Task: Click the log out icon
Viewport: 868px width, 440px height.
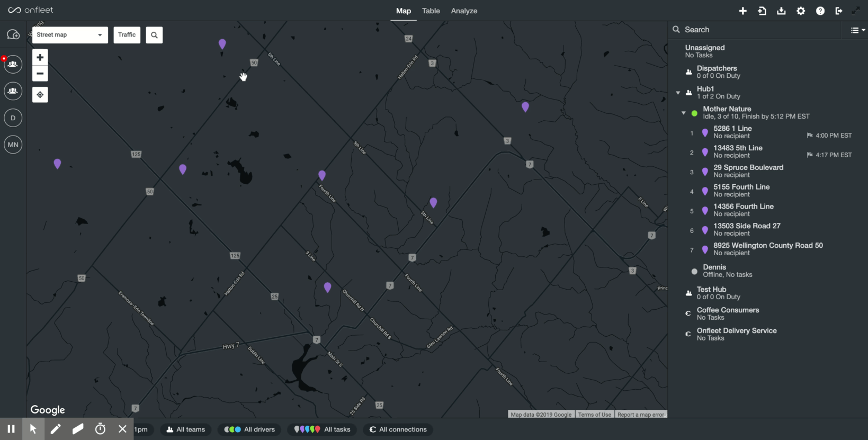Action: [839, 11]
